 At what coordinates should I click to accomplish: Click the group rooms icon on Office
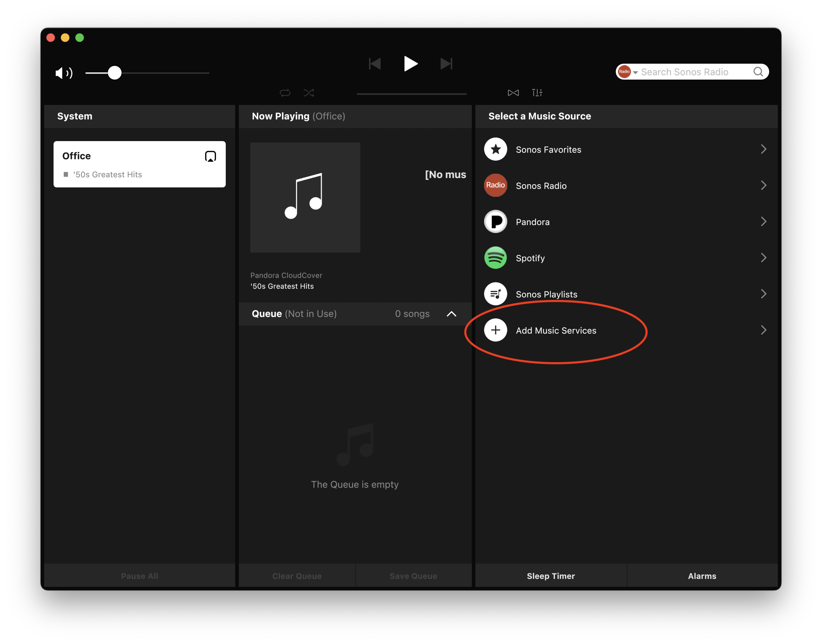click(x=211, y=156)
